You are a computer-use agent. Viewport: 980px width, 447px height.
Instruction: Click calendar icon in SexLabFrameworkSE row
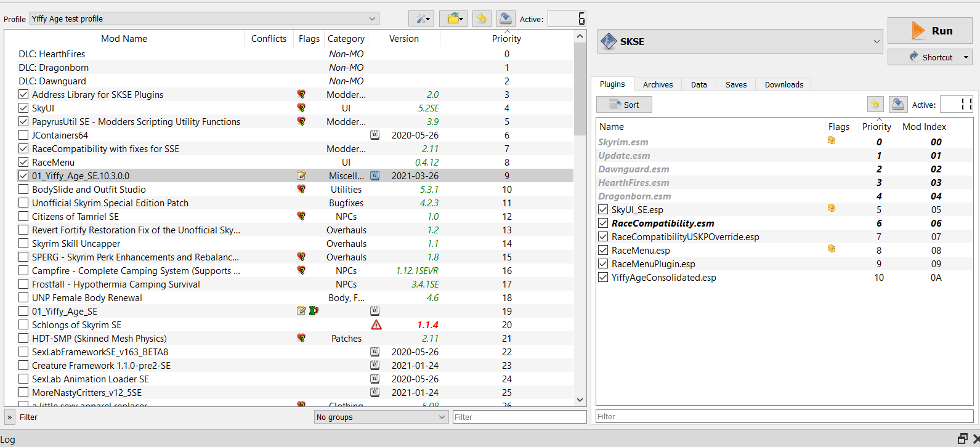click(x=375, y=352)
